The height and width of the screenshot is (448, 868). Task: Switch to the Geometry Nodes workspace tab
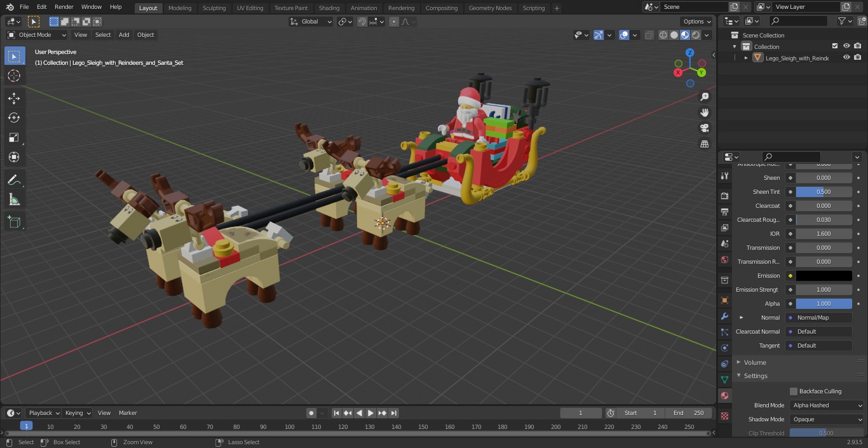[490, 8]
